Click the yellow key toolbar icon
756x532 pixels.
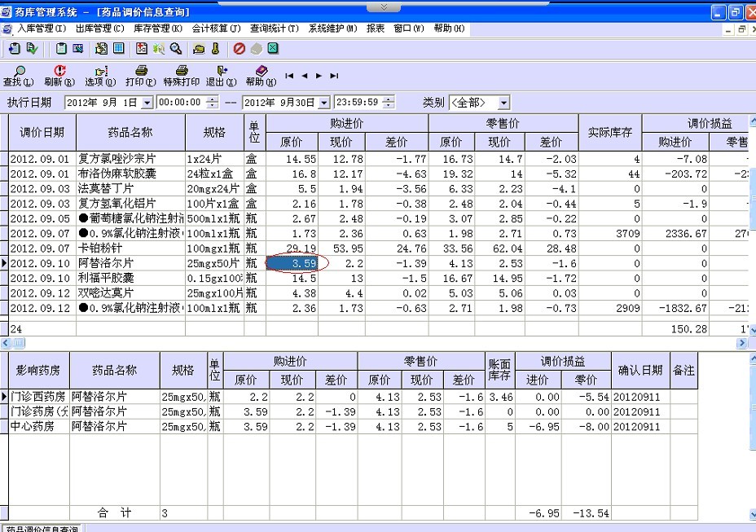(x=216, y=48)
